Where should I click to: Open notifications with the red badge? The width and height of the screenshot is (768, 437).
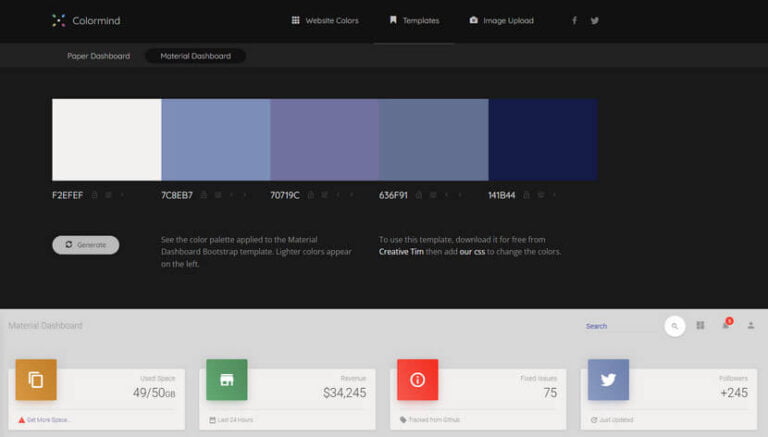[x=726, y=324]
